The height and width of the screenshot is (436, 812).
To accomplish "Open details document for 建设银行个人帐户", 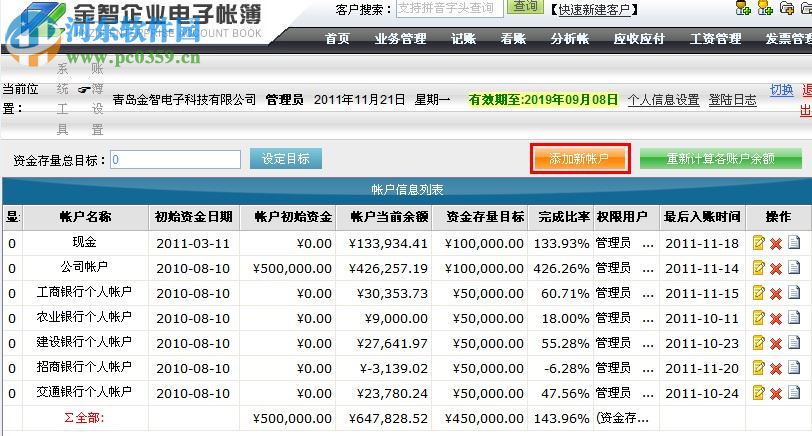I will pyautogui.click(x=794, y=342).
